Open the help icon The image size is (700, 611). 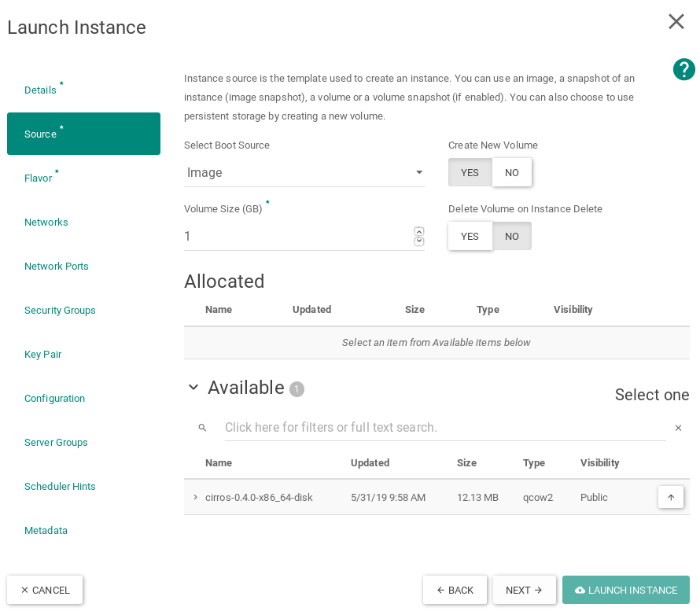tap(683, 69)
